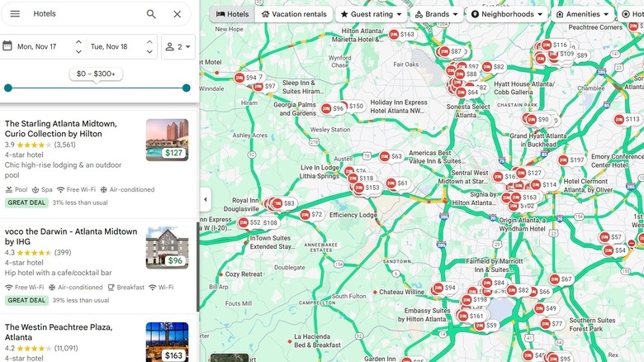The height and width of the screenshot is (362, 644).
Task: Click the results list scrollbar
Action: 198,267
